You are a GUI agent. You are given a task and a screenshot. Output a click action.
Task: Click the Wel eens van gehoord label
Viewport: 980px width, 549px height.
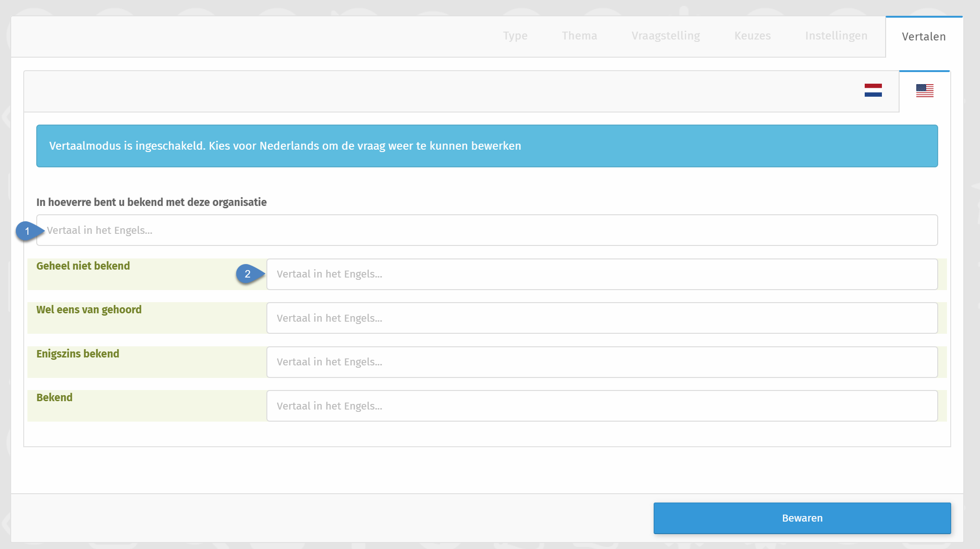pyautogui.click(x=89, y=310)
